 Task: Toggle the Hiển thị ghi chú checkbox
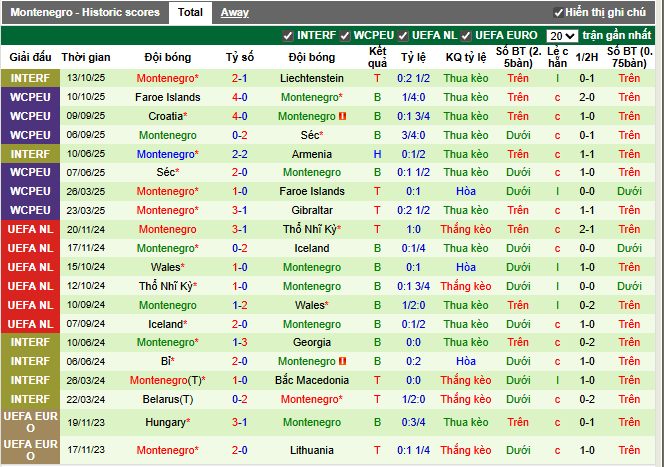pyautogui.click(x=558, y=13)
